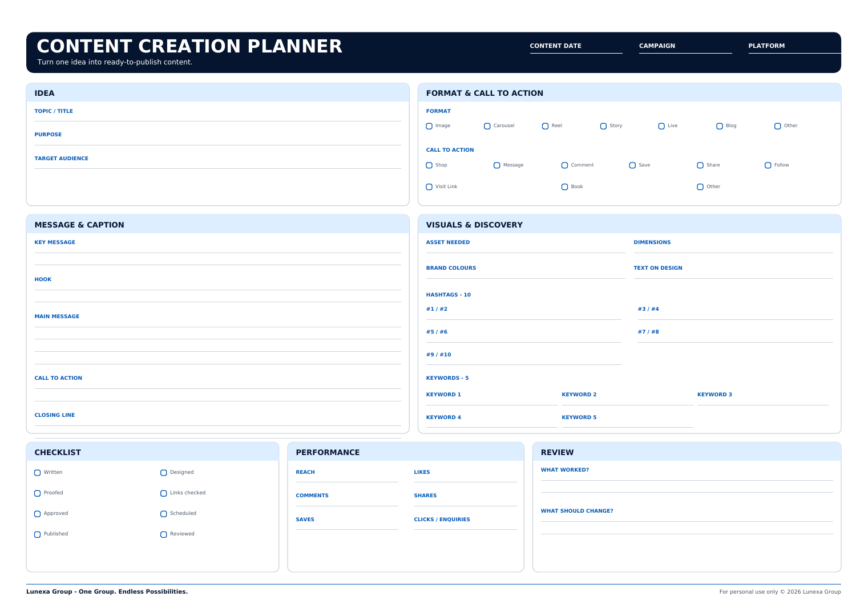Check the Blog format option
Viewport: 868px width, 613px height.
point(720,126)
